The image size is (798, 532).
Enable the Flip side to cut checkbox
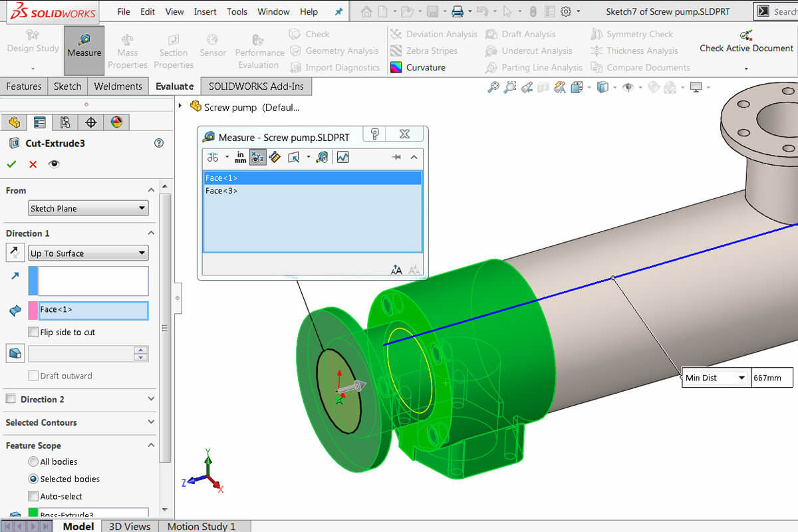click(33, 332)
